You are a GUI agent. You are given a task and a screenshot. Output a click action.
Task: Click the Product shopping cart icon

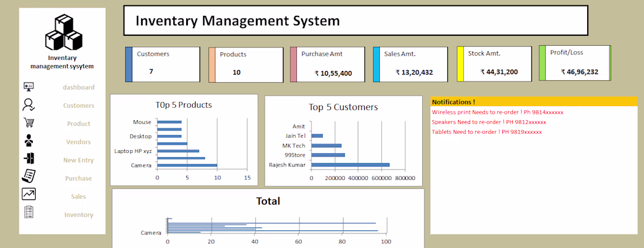click(x=29, y=123)
